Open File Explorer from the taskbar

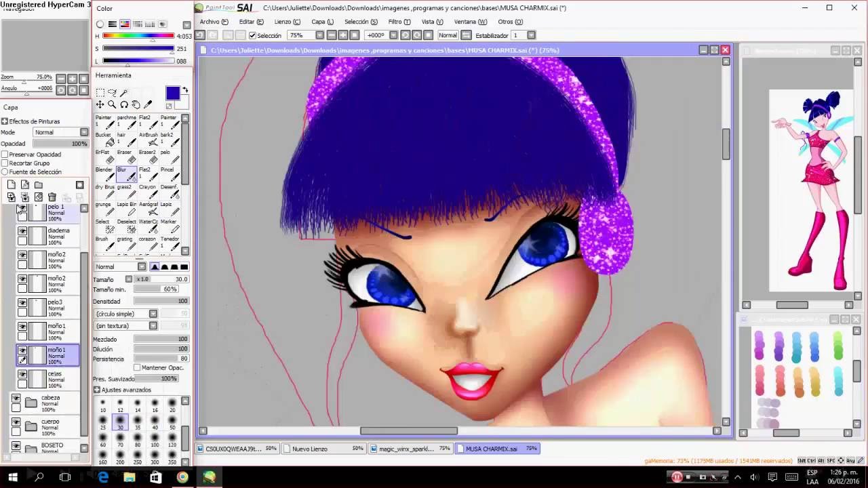tap(130, 477)
